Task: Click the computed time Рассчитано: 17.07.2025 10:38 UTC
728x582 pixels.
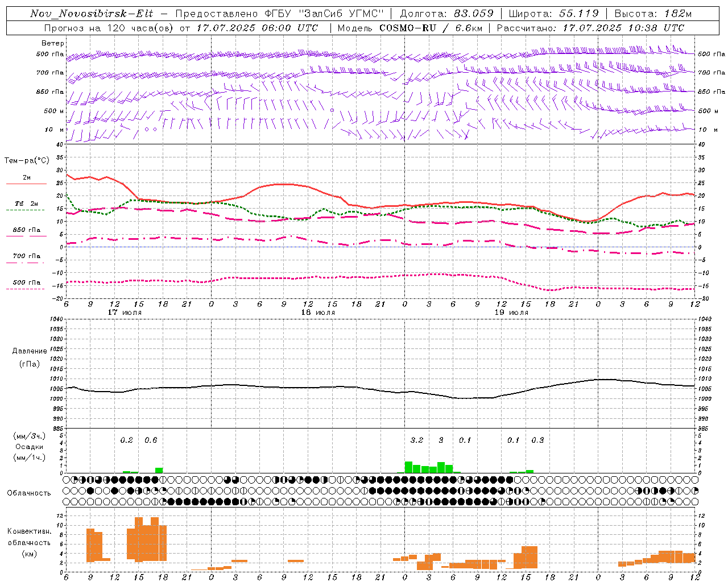Action: click(590, 28)
